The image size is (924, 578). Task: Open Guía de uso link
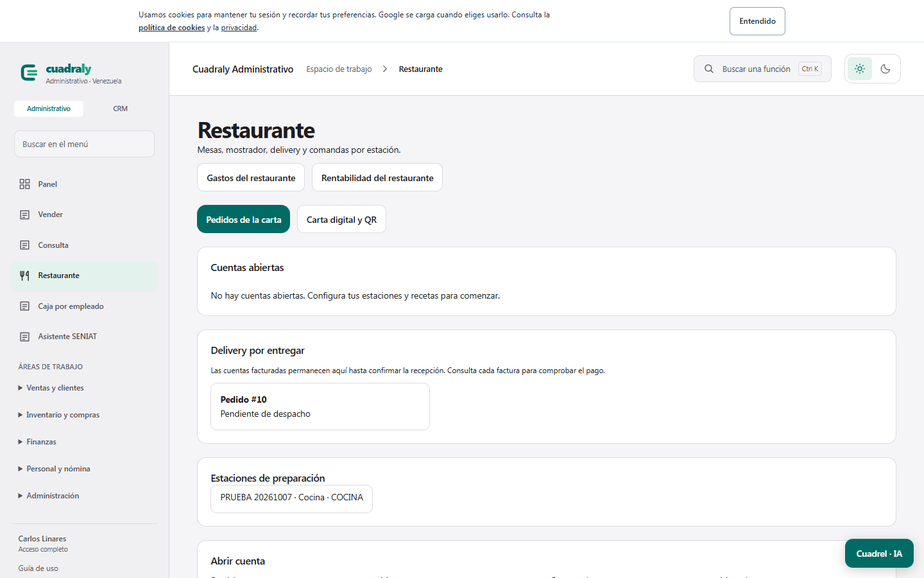[x=38, y=568]
